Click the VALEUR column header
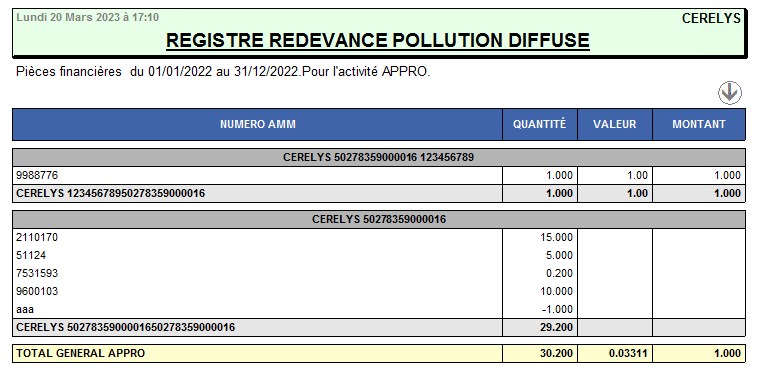Image resolution: width=760 pixels, height=376 pixels. point(615,124)
